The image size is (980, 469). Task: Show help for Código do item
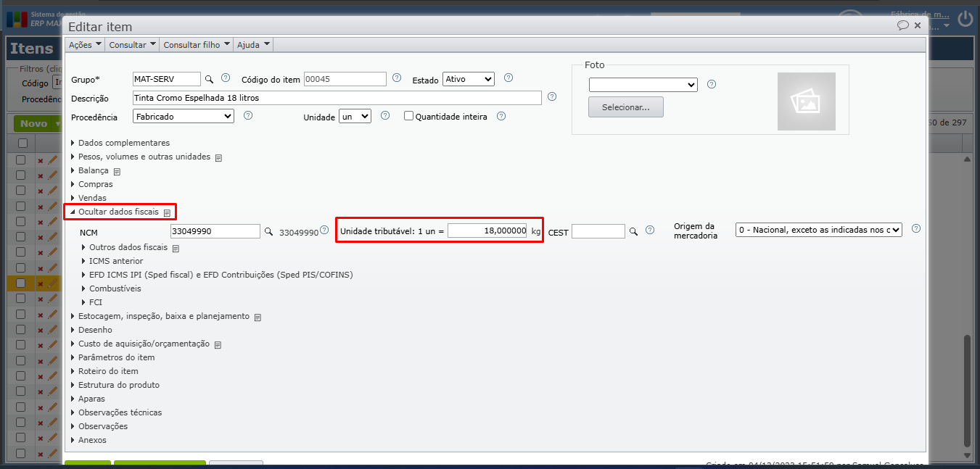[x=397, y=78]
